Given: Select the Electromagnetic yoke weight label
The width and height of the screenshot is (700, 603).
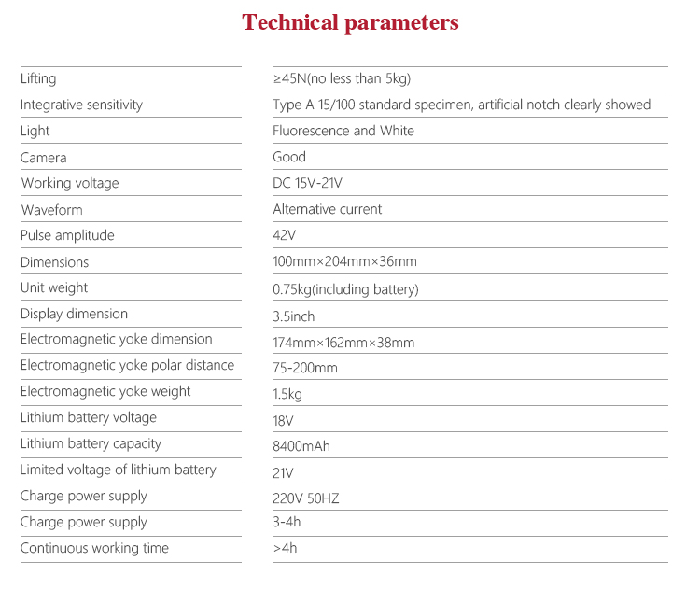Looking at the screenshot, I should pyautogui.click(x=105, y=391).
